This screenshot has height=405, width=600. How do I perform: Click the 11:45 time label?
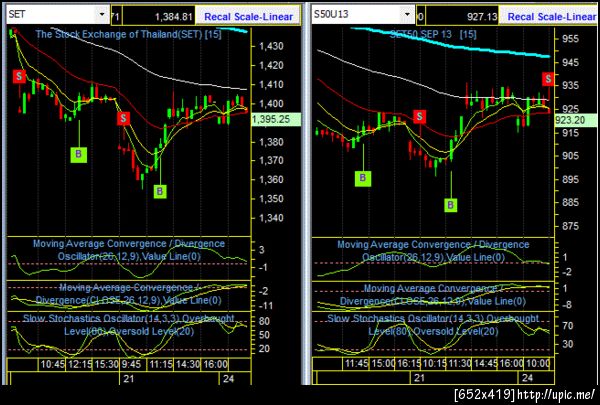tap(357, 363)
